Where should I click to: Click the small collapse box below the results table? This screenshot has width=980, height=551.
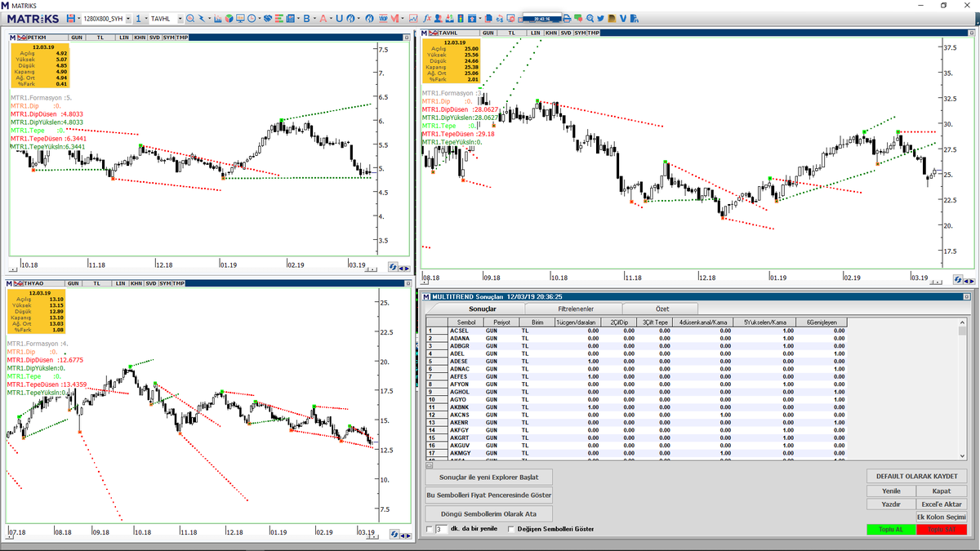(430, 465)
